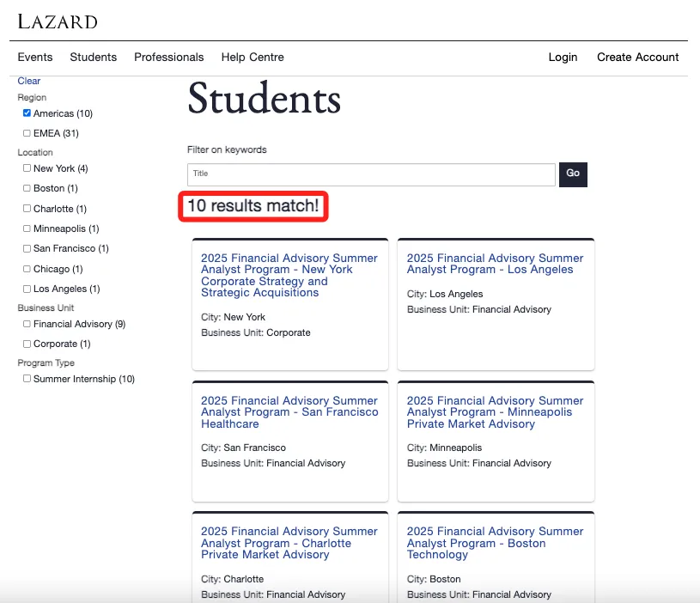Viewport: 700px width, 603px height.
Task: Uncheck the Americas region checkbox
Action: (27, 113)
